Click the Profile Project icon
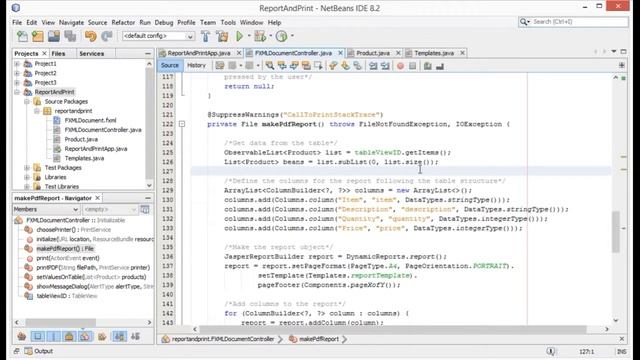The height and width of the screenshot is (360, 640). (281, 36)
